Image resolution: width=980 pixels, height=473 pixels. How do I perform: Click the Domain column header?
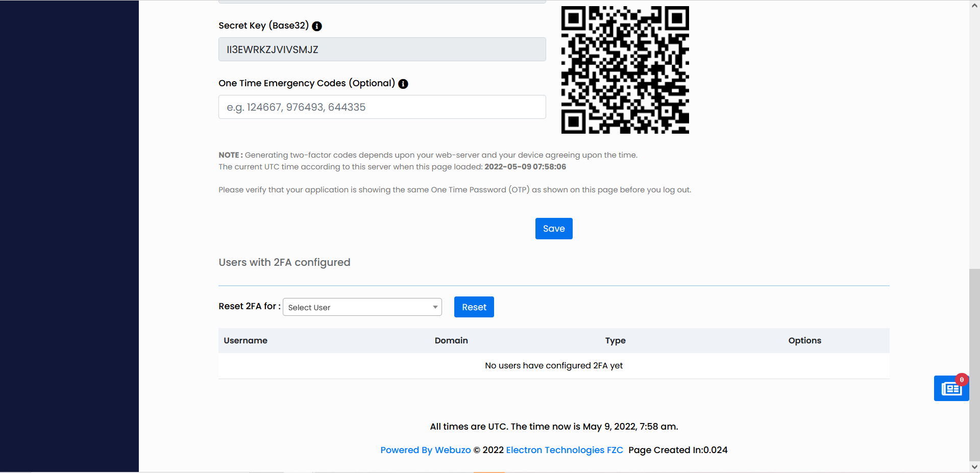[451, 340]
